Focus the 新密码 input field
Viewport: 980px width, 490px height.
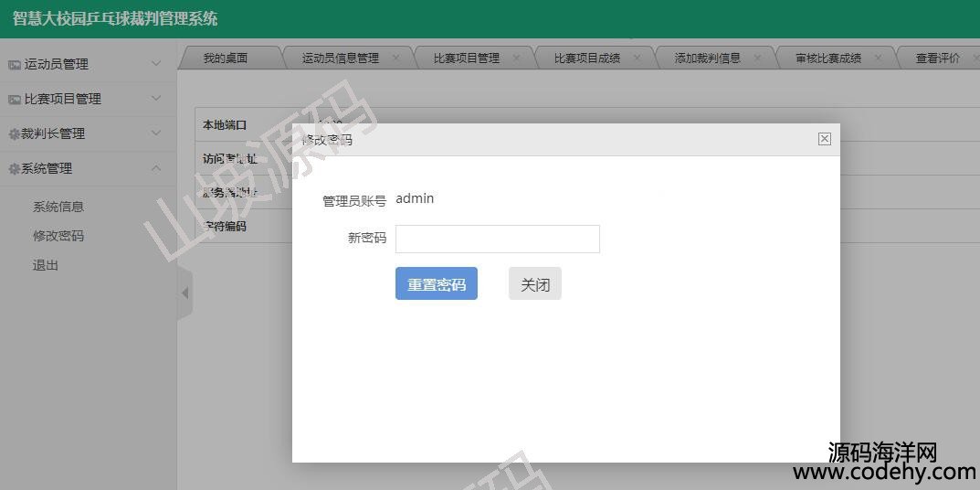497,239
